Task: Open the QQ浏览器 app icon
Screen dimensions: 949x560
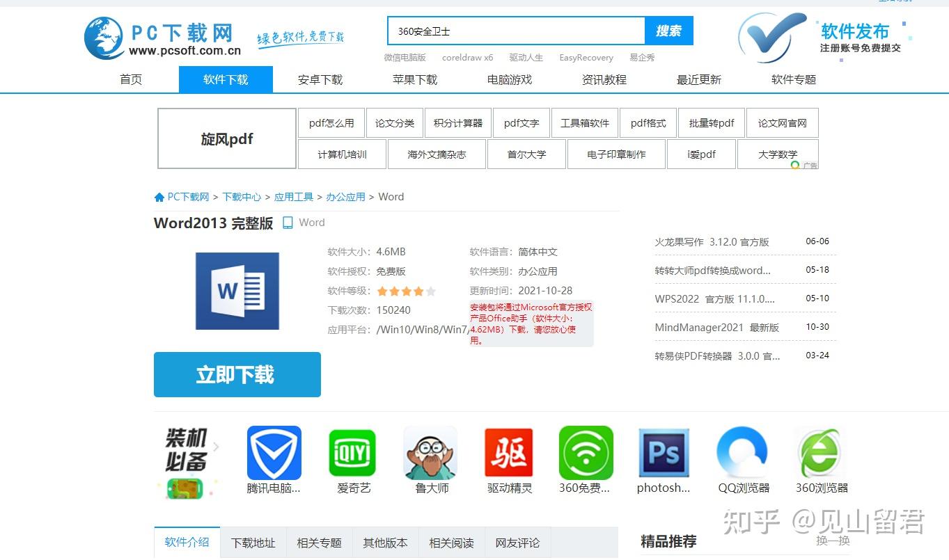Action: tap(742, 453)
